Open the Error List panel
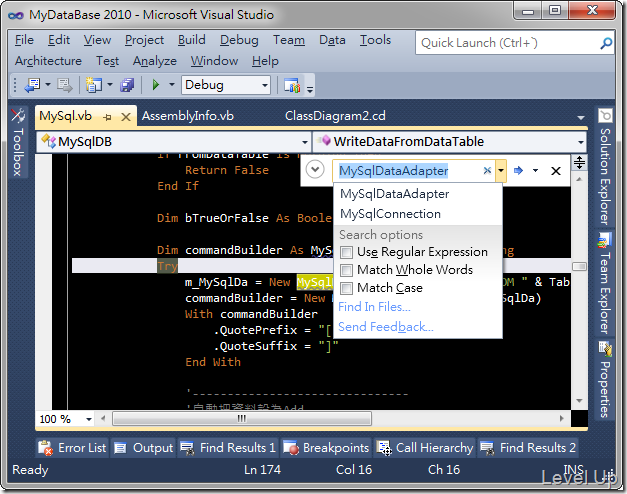This screenshot has height=494, width=627. tap(72, 448)
